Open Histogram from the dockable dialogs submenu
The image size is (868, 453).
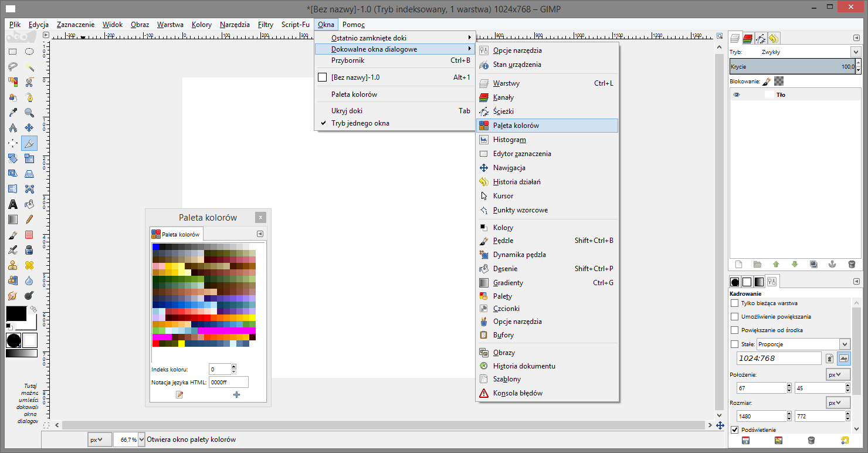click(x=509, y=140)
